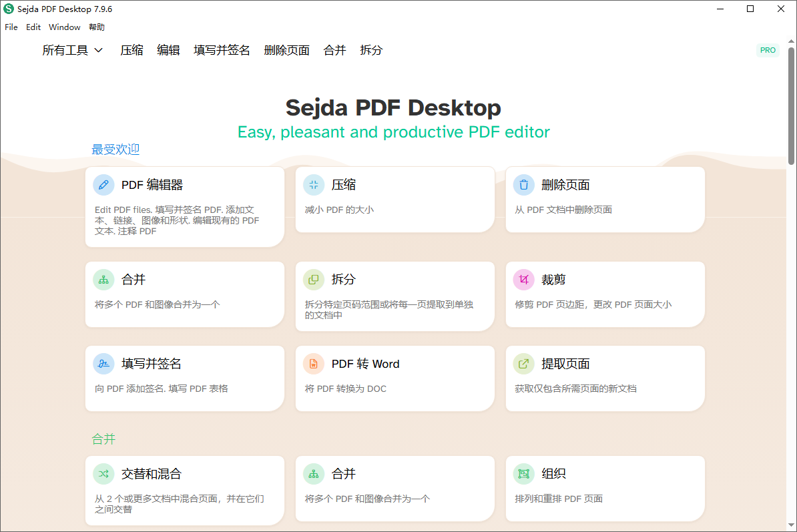The image size is (797, 532).
Task: Click the PRO badge button
Action: (768, 50)
